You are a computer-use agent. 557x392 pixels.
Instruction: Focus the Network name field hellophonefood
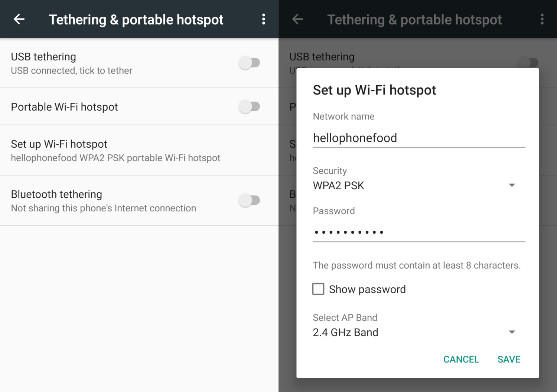[419, 138]
